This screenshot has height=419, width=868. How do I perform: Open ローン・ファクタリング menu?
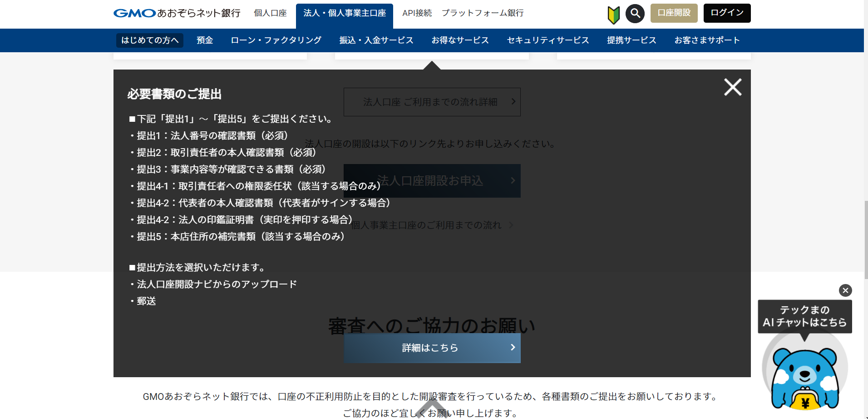276,40
